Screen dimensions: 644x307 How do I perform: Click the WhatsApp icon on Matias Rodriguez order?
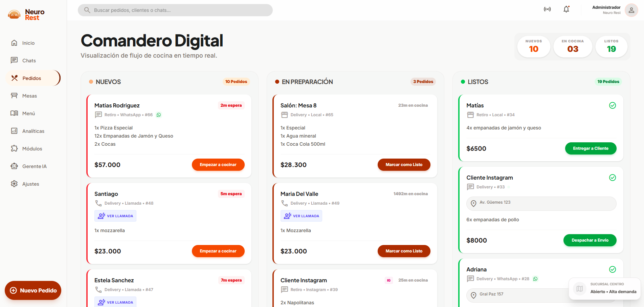[159, 115]
